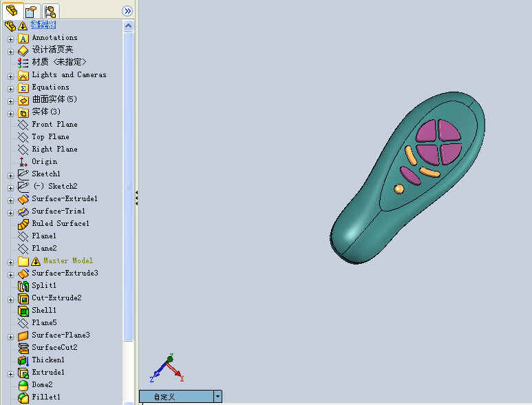Click the Surface-Extrude3 feature icon
Screen dimensions: 532x405
23,273
